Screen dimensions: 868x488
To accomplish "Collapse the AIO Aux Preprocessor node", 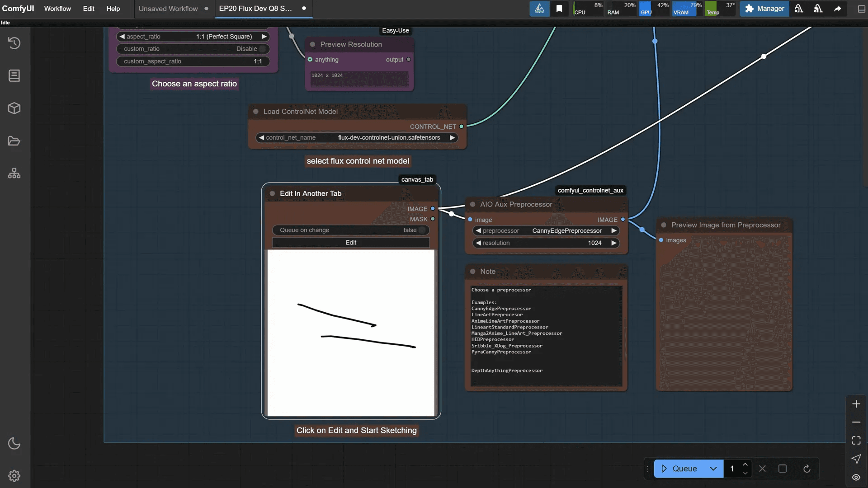I will click(472, 204).
